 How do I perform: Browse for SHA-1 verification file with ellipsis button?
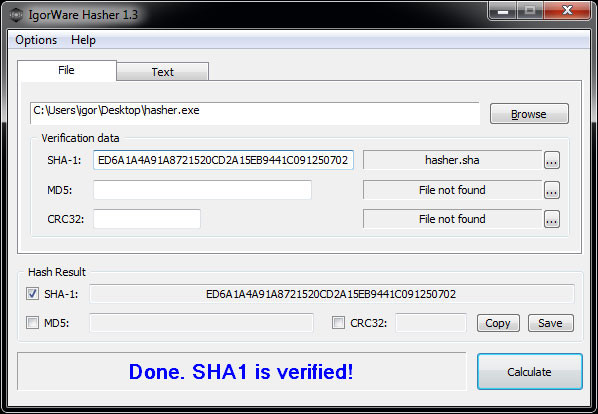coord(551,160)
